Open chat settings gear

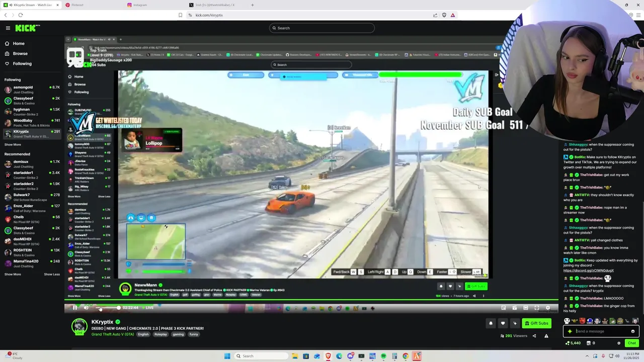tap(619, 343)
